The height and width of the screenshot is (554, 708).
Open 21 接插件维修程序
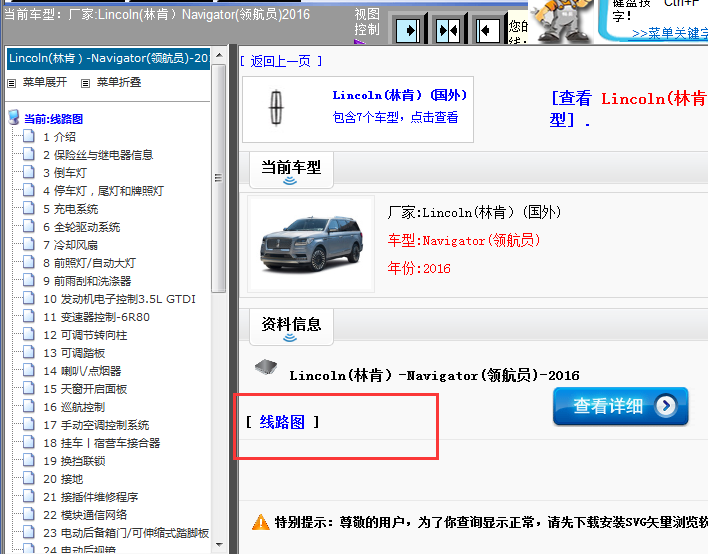[91, 497]
